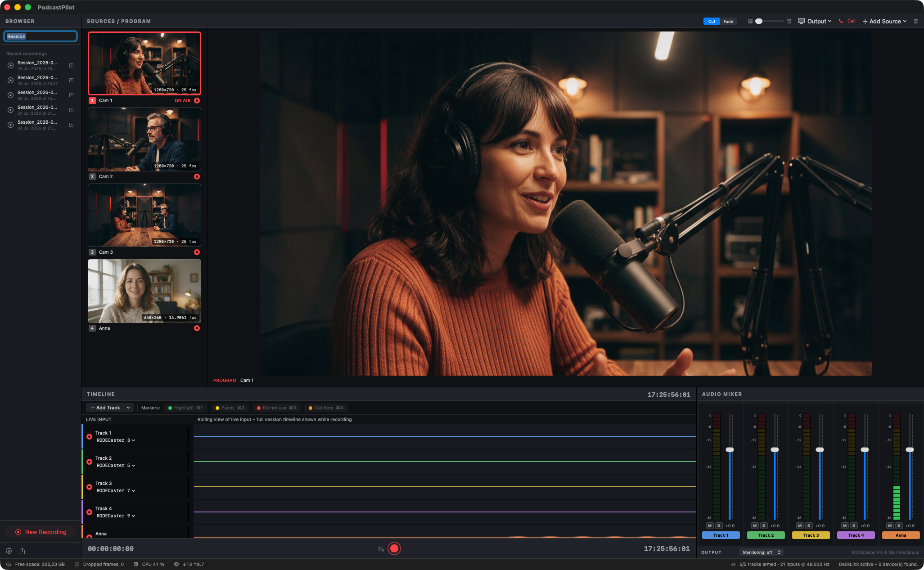Reveal the first Session recording file

coord(71,66)
